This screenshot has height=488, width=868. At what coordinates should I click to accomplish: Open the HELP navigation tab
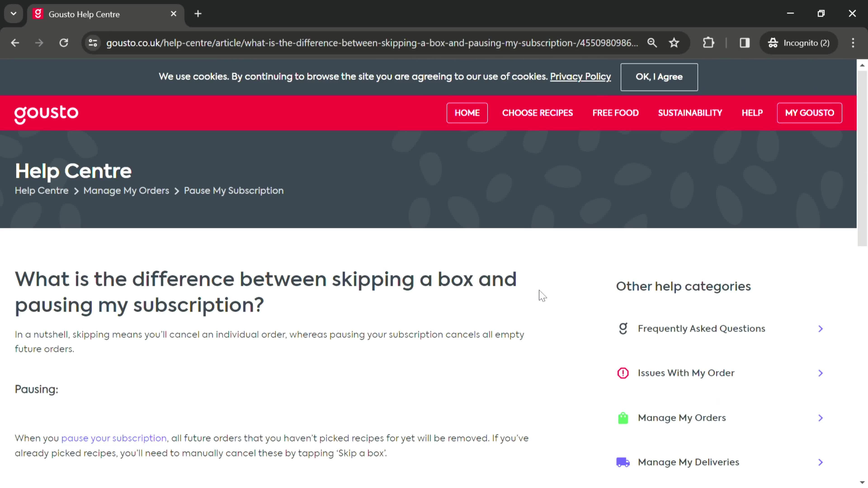752,113
